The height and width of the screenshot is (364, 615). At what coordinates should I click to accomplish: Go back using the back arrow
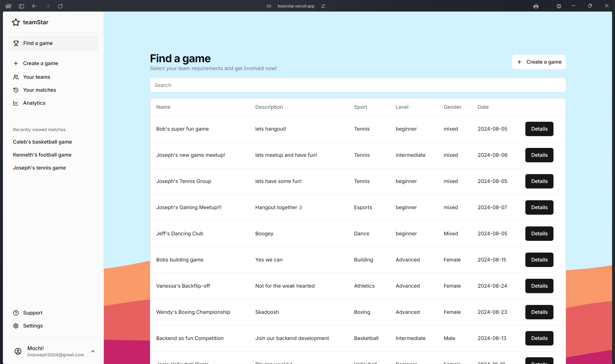coord(34,6)
